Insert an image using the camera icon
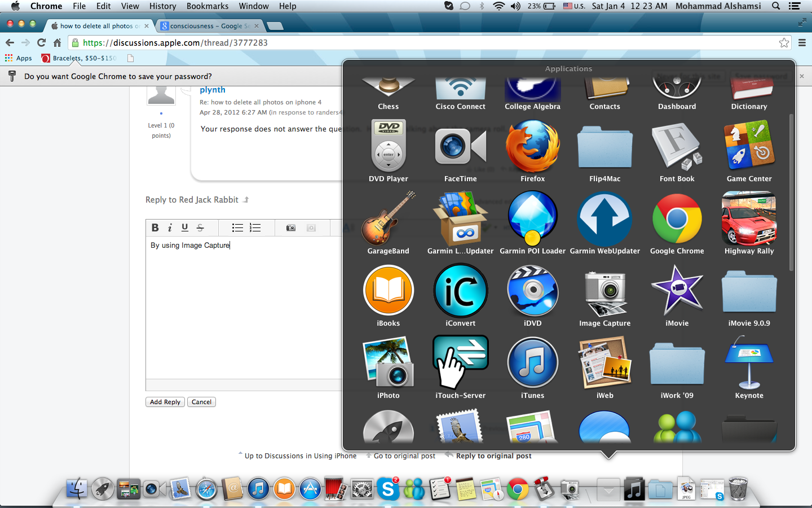This screenshot has width=812, height=508. (291, 227)
